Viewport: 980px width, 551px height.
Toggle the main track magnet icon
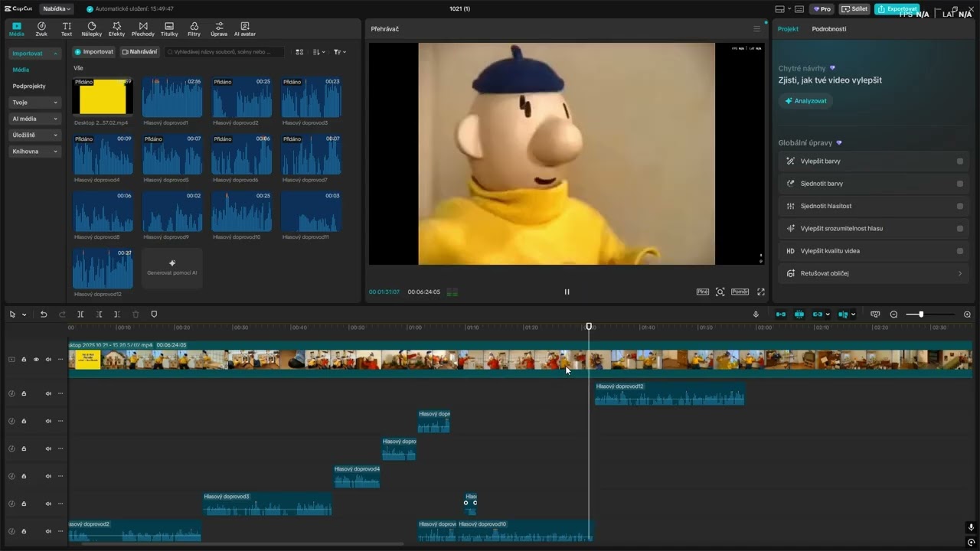click(780, 315)
